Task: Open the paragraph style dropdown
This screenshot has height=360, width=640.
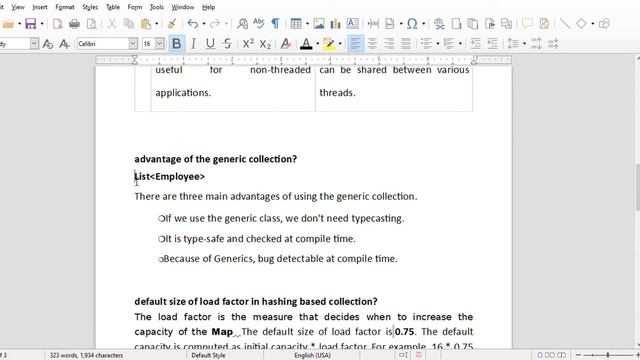Action: 34,44
